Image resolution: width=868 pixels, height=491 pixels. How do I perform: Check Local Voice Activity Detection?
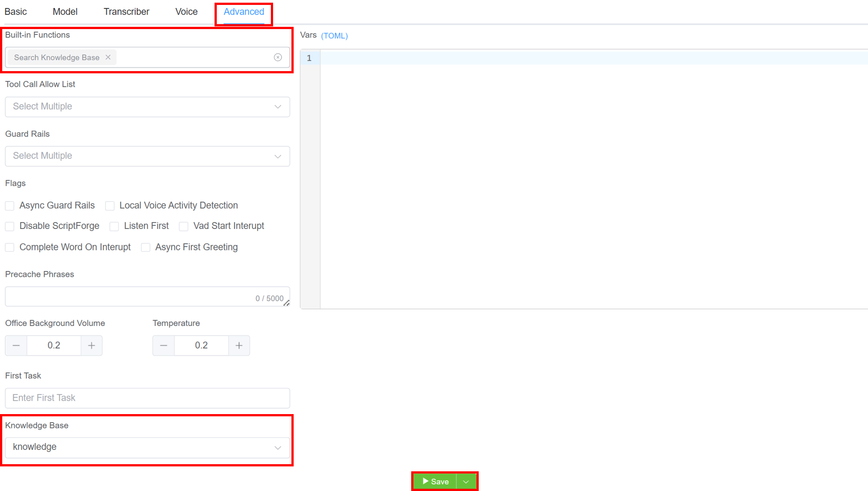[110, 206]
